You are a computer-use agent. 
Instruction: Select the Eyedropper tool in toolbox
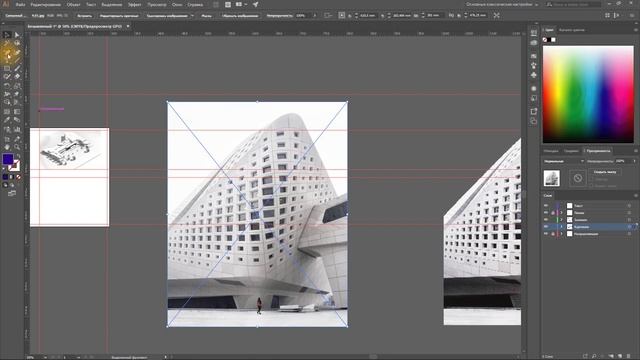[7, 119]
